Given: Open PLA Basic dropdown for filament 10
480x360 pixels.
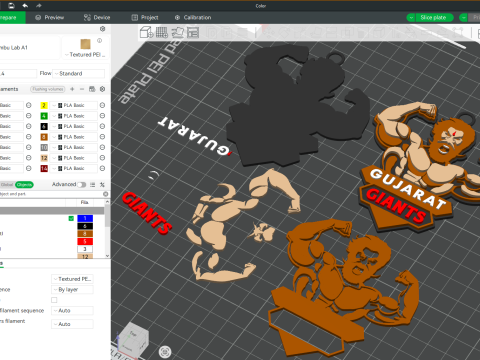Looking at the screenshot, I should (x=74, y=147).
